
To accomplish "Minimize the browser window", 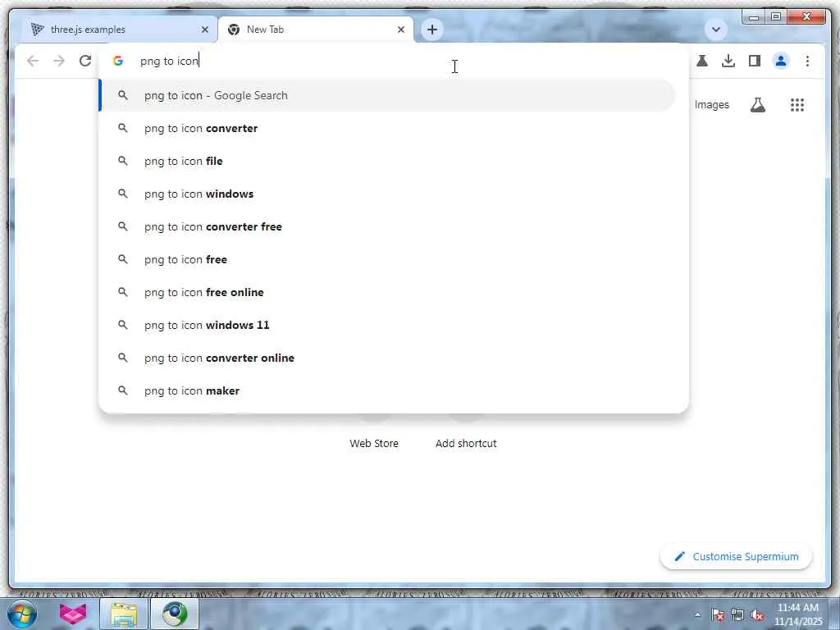I will tap(754, 17).
